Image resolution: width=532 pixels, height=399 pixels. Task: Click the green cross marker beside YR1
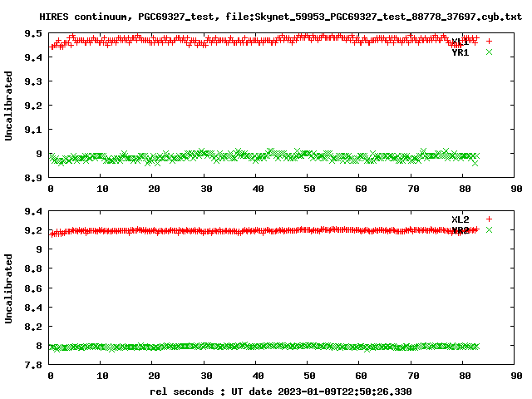pyautogui.click(x=489, y=52)
